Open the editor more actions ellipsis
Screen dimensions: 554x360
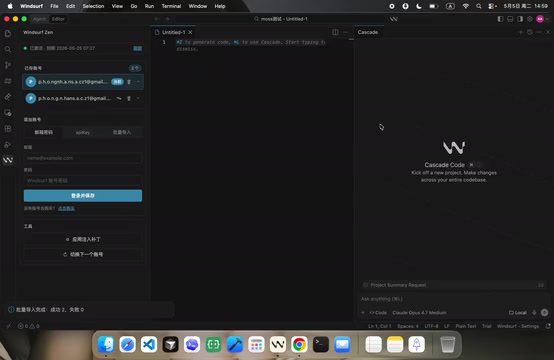[345, 32]
